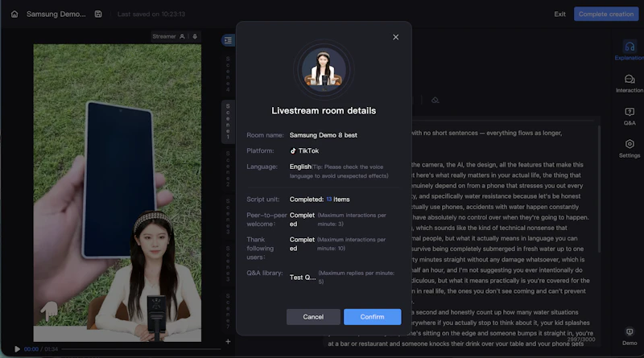Click the Test Q... Q&A library value
The height and width of the screenshot is (358, 644).
point(303,278)
